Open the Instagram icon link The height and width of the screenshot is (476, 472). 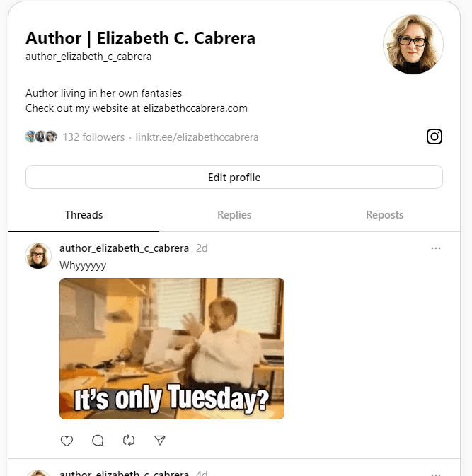[434, 137]
